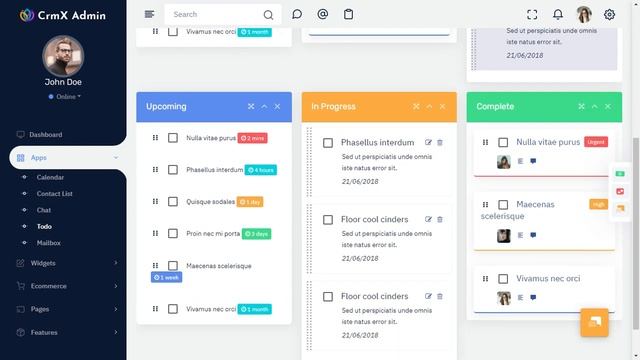This screenshot has height=360, width=640.
Task: Open comments on Nulla vitae purus complete card
Action: [x=533, y=161]
